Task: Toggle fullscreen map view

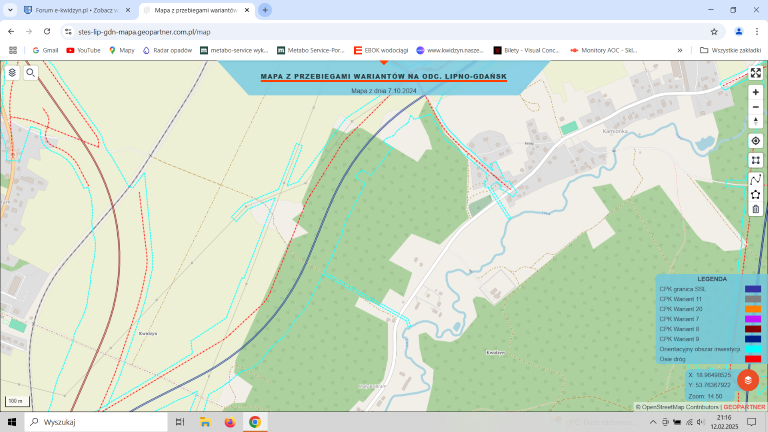Action: (756, 72)
